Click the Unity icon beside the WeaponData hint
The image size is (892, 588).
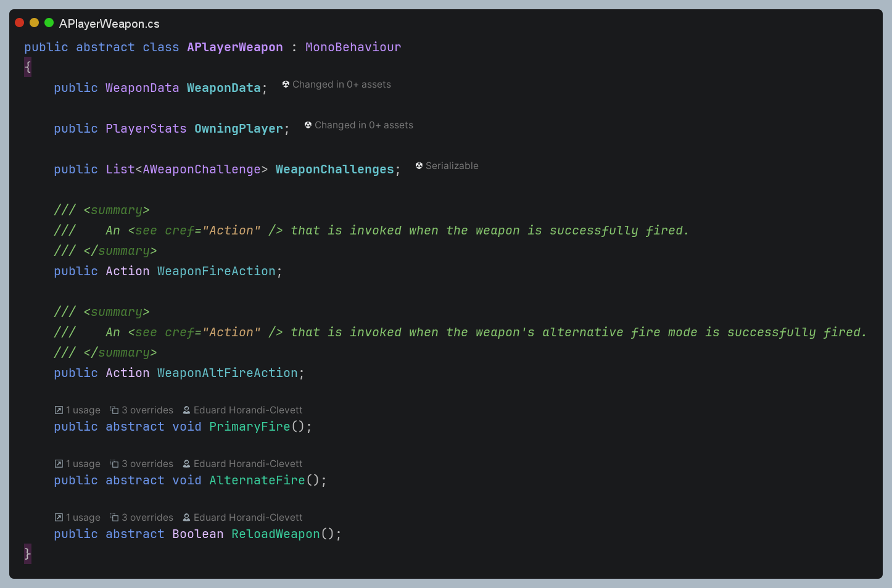pos(286,85)
